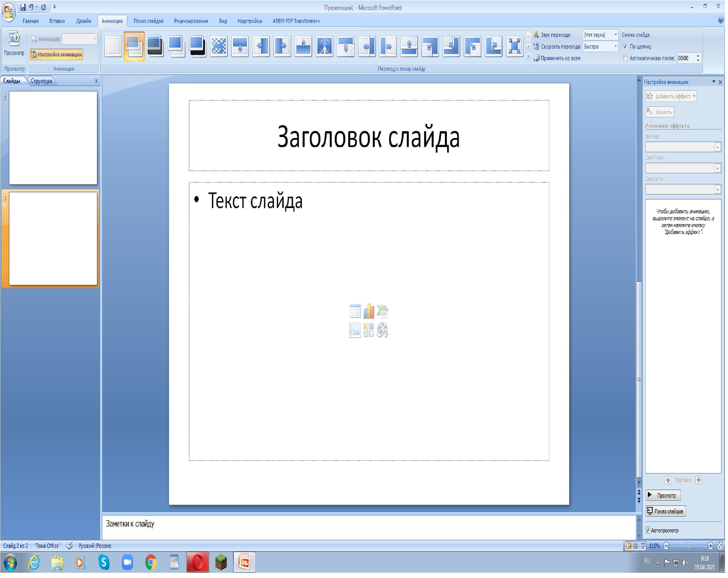Click insert chart icon in placeholder
This screenshot has width=728, height=578.
click(x=369, y=311)
